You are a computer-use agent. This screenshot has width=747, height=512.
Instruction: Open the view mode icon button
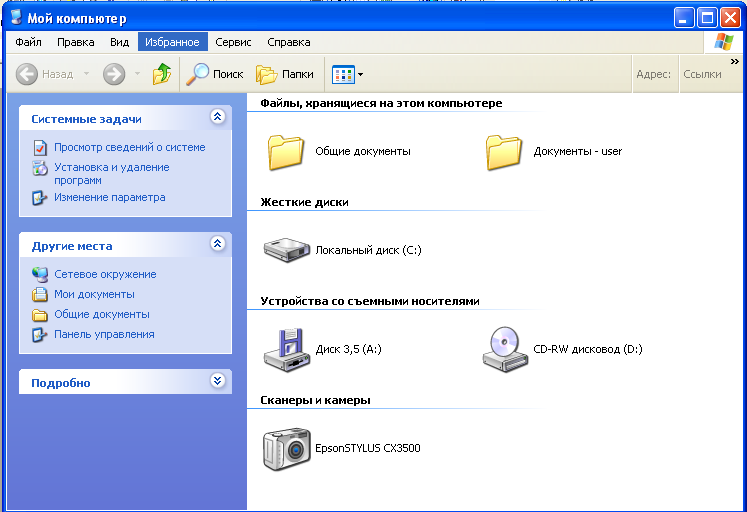343,74
